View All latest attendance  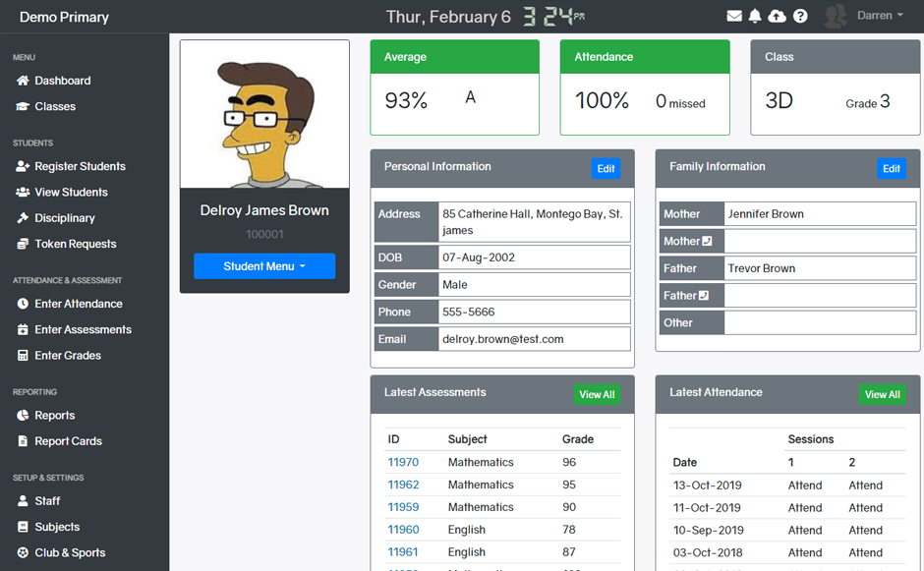point(882,395)
